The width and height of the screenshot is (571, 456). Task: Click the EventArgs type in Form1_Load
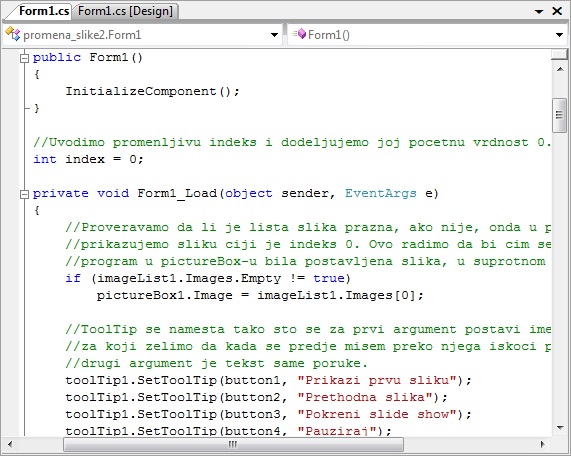pos(381,193)
